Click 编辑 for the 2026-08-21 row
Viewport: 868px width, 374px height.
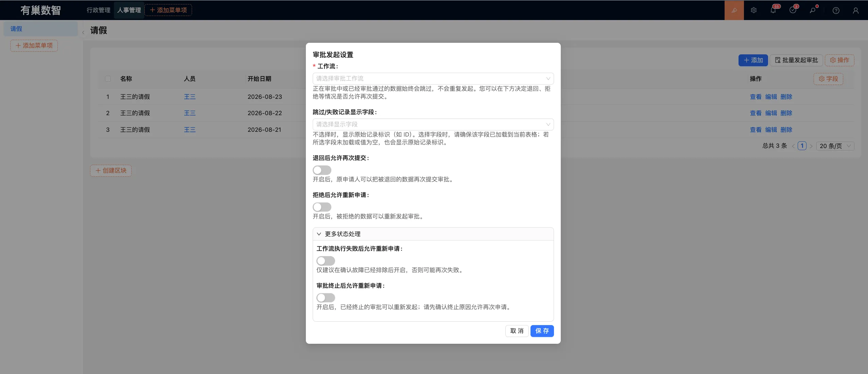click(x=771, y=130)
